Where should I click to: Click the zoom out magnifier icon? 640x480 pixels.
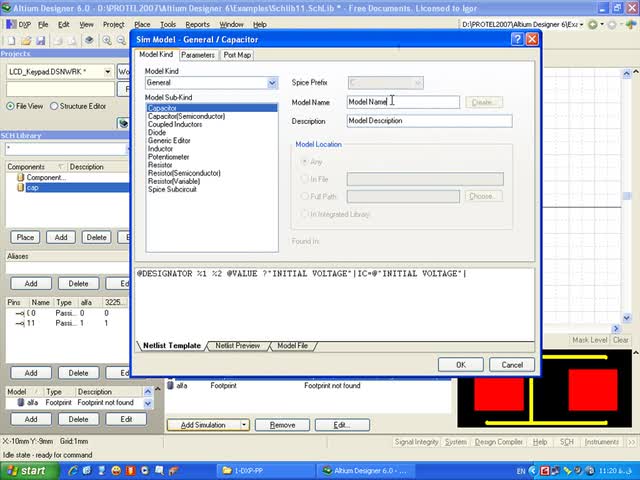point(121,40)
